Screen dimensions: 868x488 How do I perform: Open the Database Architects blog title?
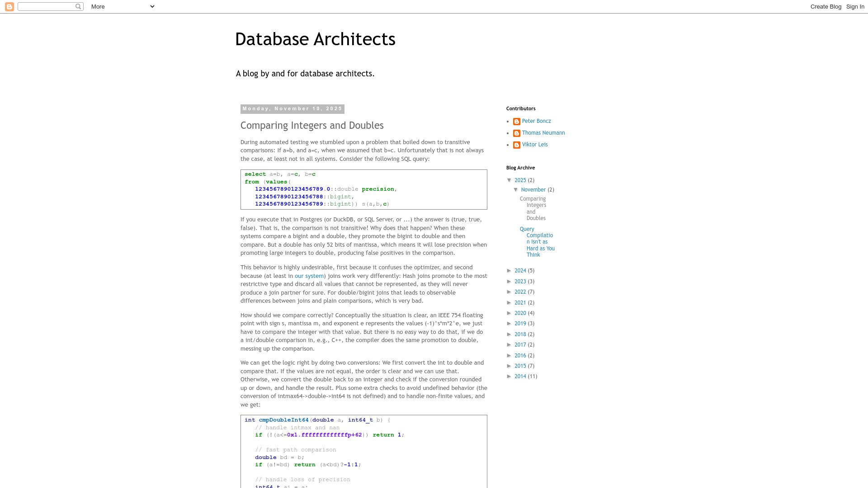pyautogui.click(x=315, y=39)
